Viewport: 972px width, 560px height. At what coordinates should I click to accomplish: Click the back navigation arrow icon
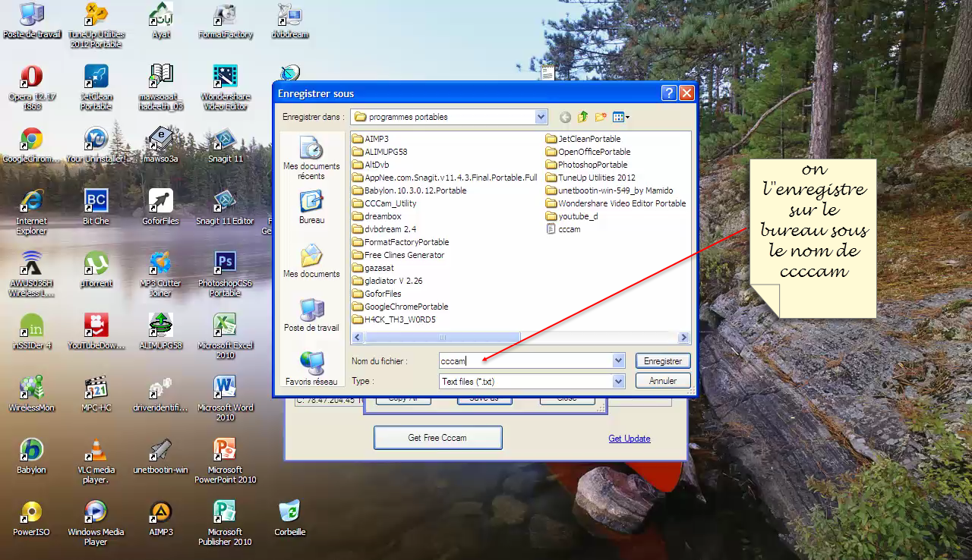(565, 117)
